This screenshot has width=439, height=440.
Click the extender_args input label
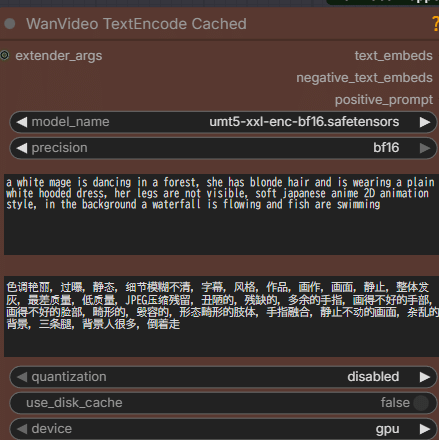tap(59, 56)
